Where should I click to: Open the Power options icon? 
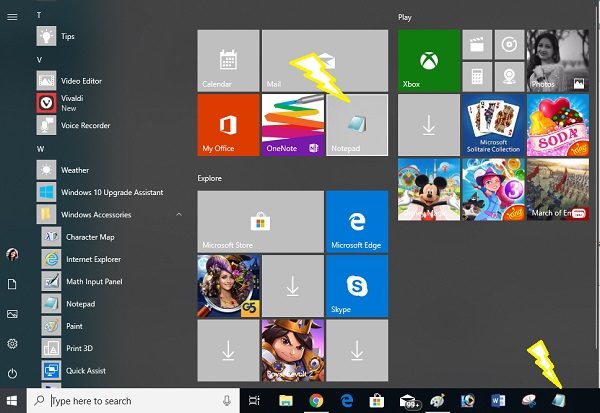tap(12, 373)
